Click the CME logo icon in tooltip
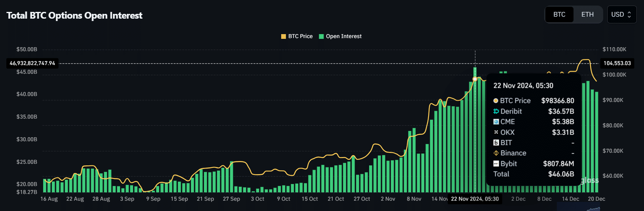 [x=496, y=122]
